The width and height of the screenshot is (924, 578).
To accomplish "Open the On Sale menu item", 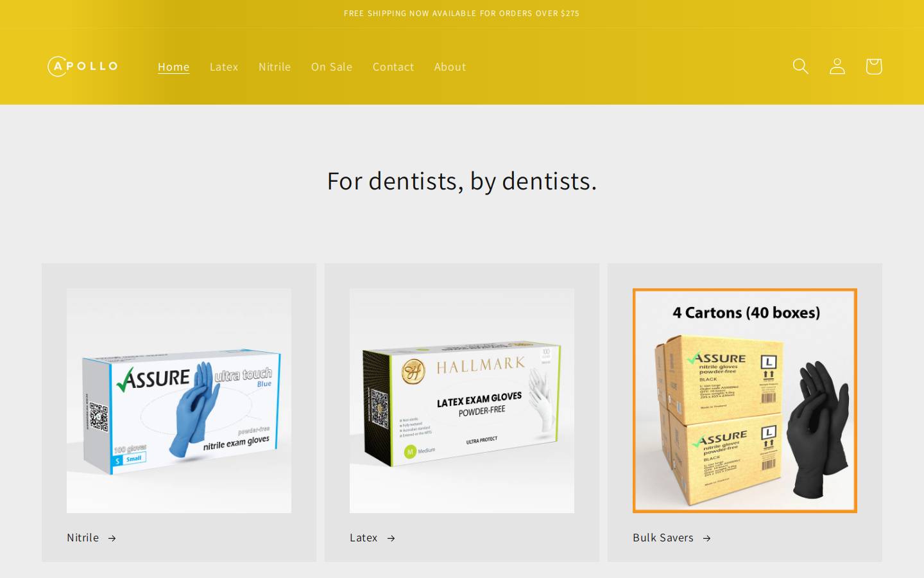I will [x=332, y=67].
